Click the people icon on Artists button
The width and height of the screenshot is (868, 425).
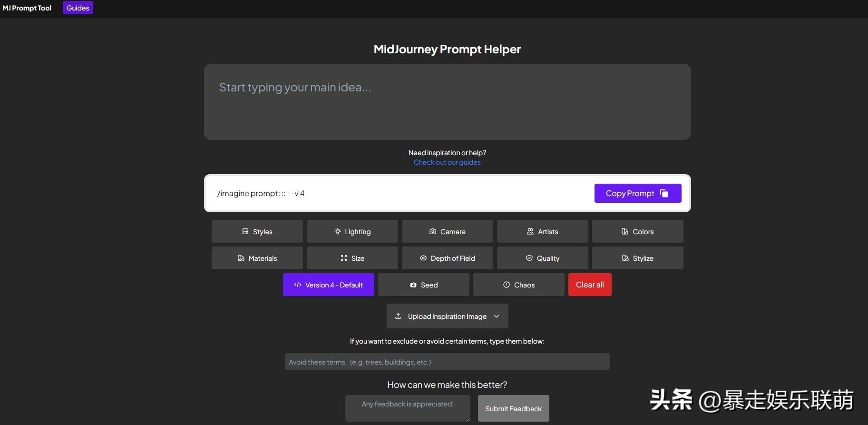[530, 231]
